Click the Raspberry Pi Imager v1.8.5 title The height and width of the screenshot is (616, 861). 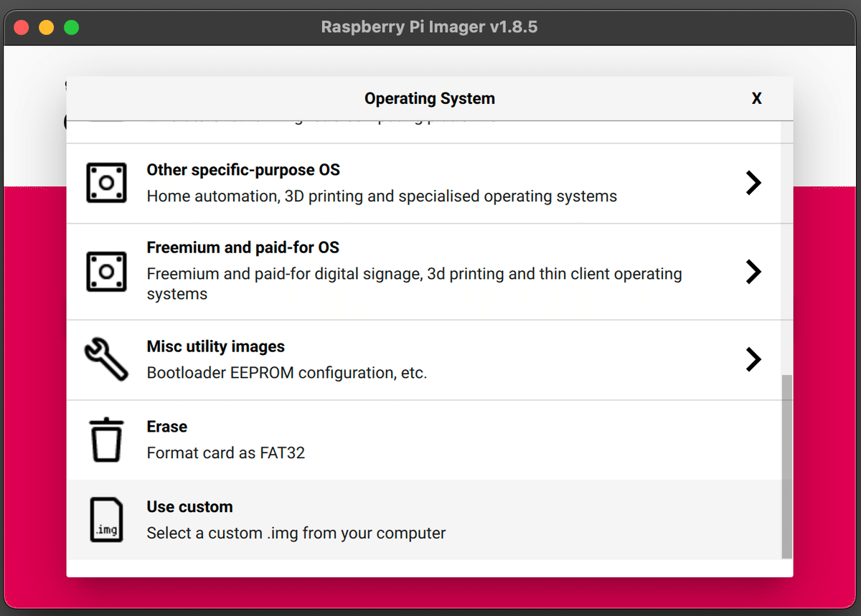pyautogui.click(x=430, y=28)
